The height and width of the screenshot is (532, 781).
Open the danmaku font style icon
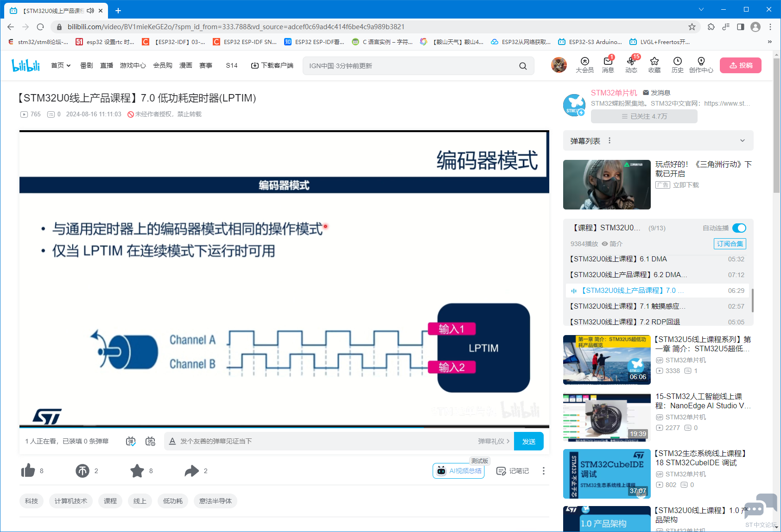coord(172,441)
